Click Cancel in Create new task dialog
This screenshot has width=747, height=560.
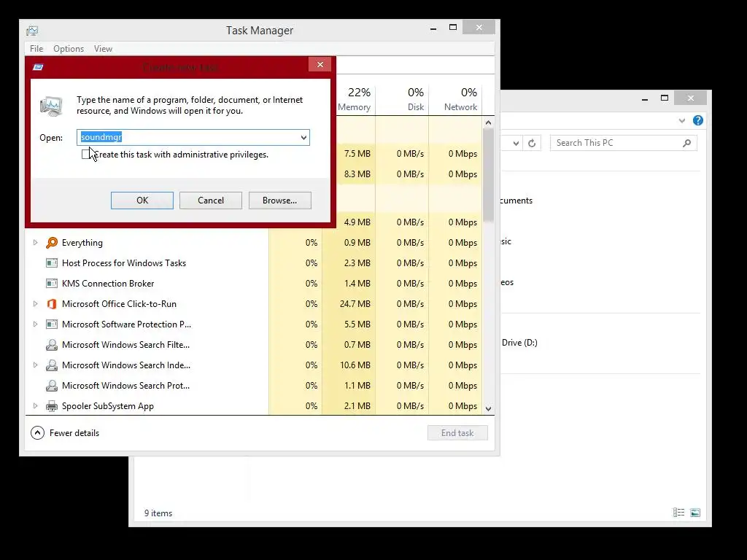[211, 201]
